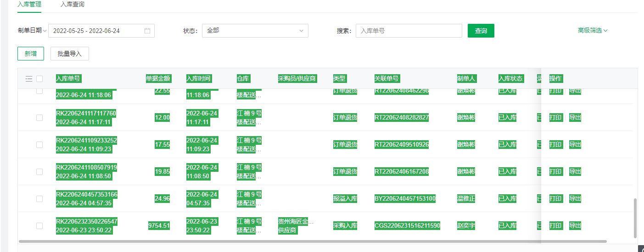
Task: Click 打印 for order RK2206241109233252
Action: click(555, 145)
